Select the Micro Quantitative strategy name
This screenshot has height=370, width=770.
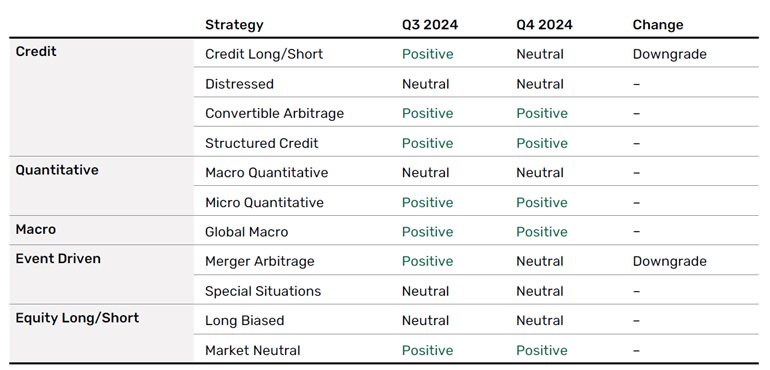pos(264,202)
